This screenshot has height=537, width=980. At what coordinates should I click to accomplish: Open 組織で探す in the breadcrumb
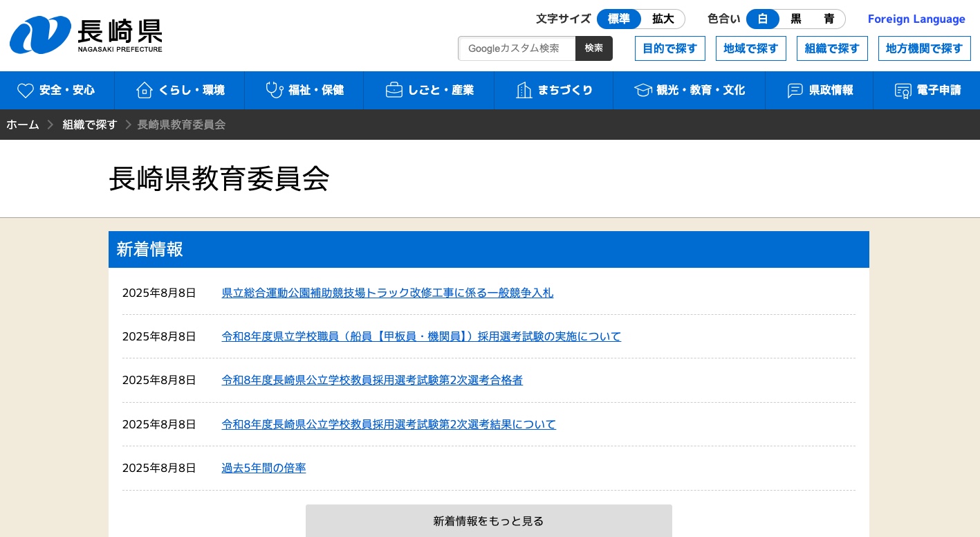coord(90,125)
